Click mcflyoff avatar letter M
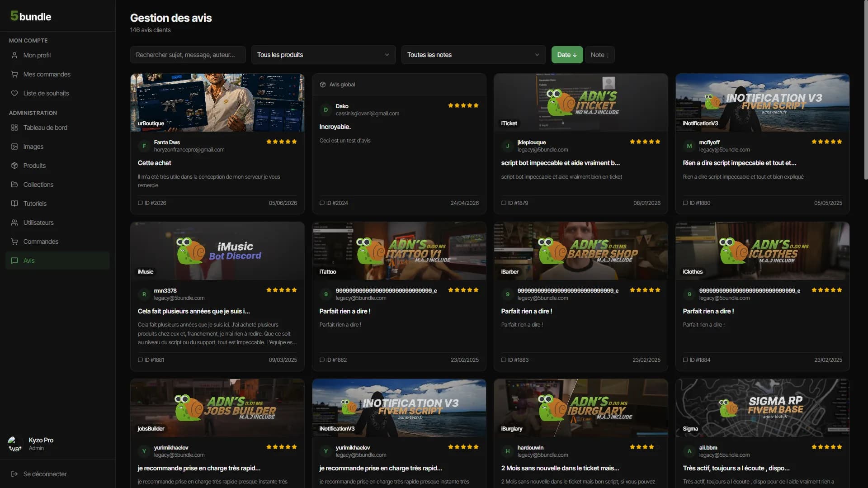Viewport: 868px width, 488px height. point(689,146)
